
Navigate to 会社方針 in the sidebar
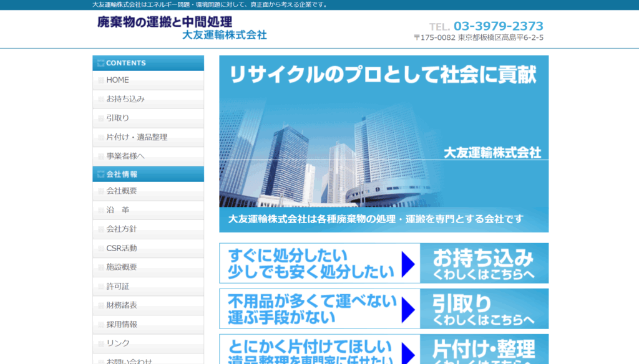[x=122, y=229]
